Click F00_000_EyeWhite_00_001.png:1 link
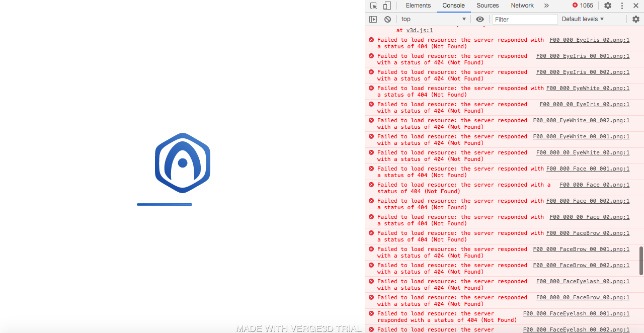 (581, 136)
